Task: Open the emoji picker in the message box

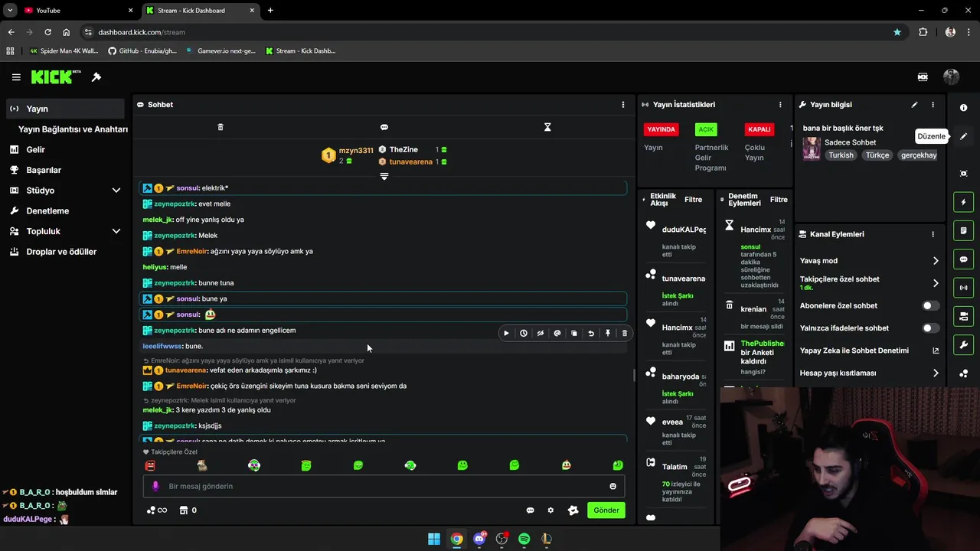Action: pyautogui.click(x=612, y=486)
